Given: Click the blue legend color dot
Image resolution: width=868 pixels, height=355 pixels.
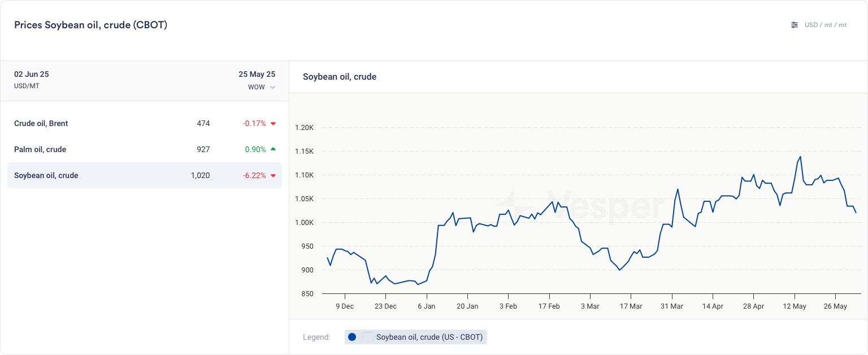Looking at the screenshot, I should pos(352,337).
